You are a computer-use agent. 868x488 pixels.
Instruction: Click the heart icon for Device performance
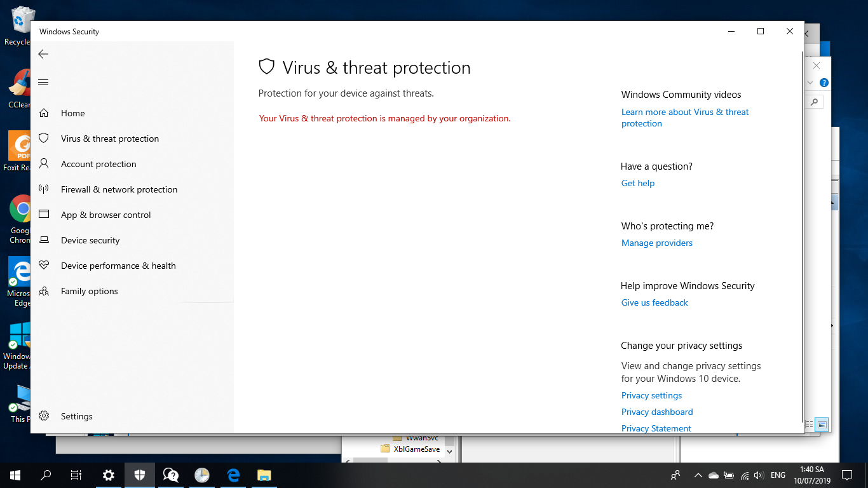44,266
